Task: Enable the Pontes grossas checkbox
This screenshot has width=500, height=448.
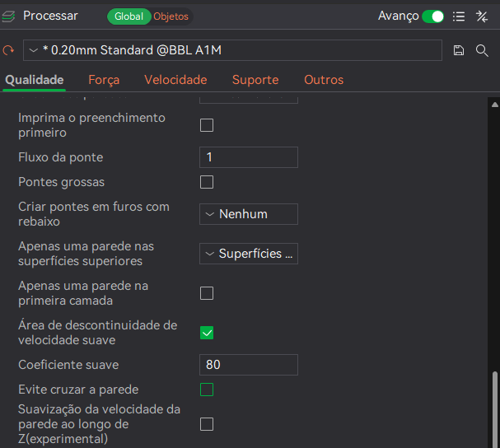Action: pos(207,182)
